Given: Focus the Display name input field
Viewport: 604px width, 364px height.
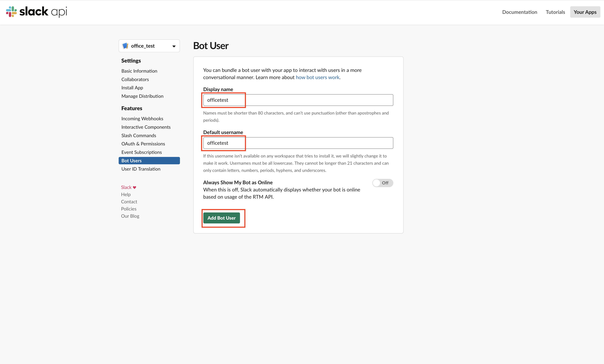Looking at the screenshot, I should 298,100.
